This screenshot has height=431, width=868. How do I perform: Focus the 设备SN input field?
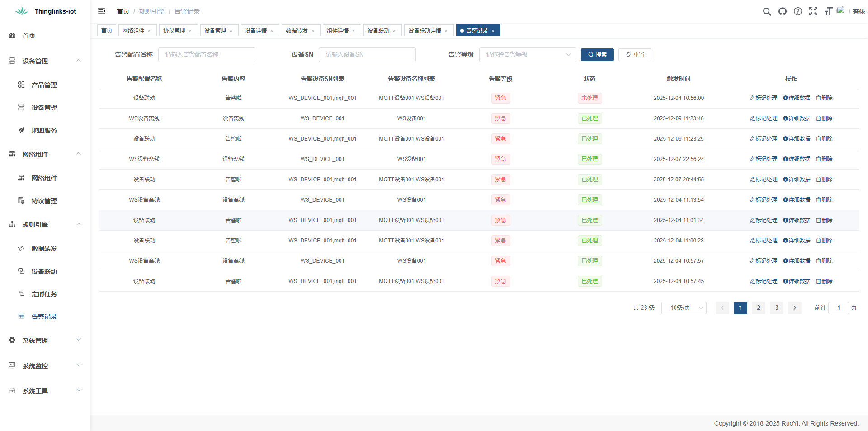click(367, 55)
